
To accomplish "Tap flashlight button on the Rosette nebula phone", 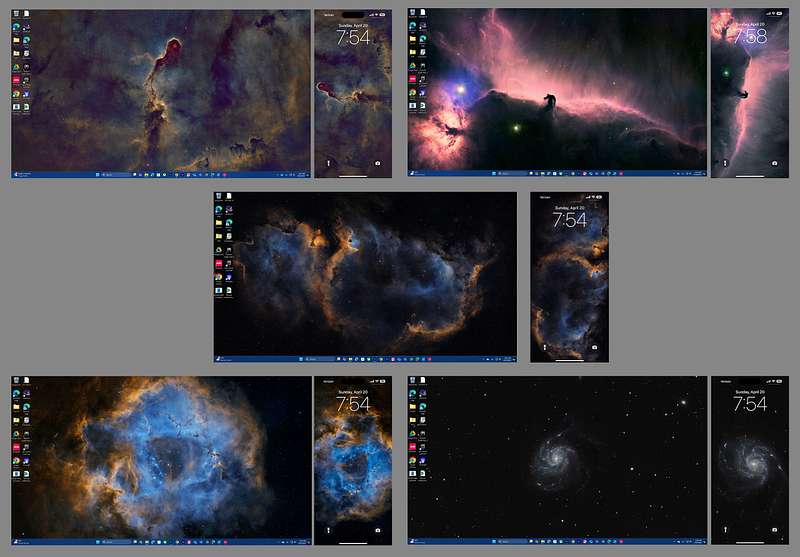I will tap(329, 530).
